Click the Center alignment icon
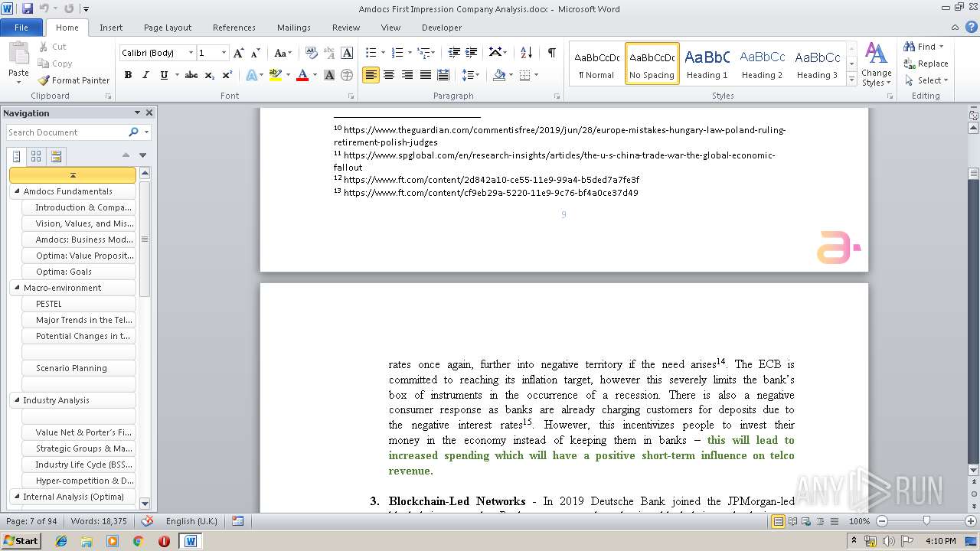 pyautogui.click(x=389, y=75)
